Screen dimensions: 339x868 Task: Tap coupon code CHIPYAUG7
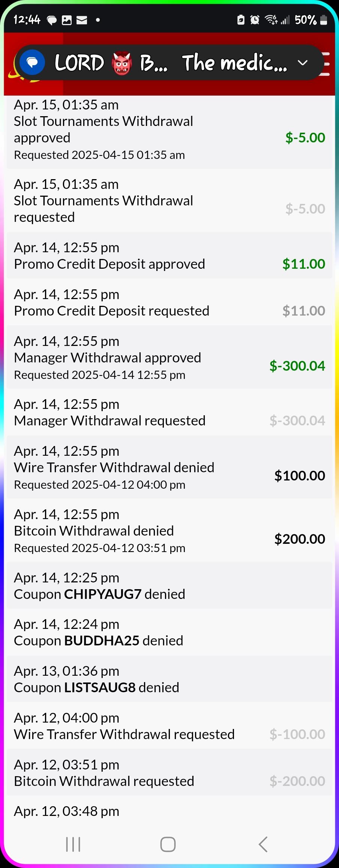tap(103, 594)
